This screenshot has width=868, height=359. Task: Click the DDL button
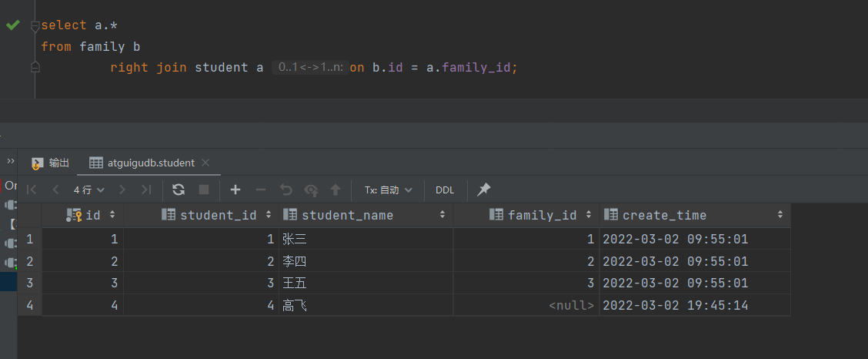445,190
